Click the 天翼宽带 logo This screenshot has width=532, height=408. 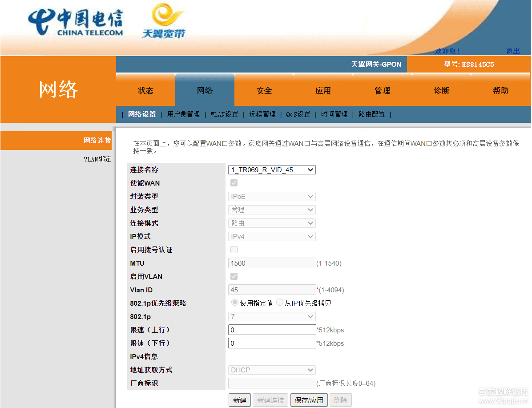[x=164, y=21]
